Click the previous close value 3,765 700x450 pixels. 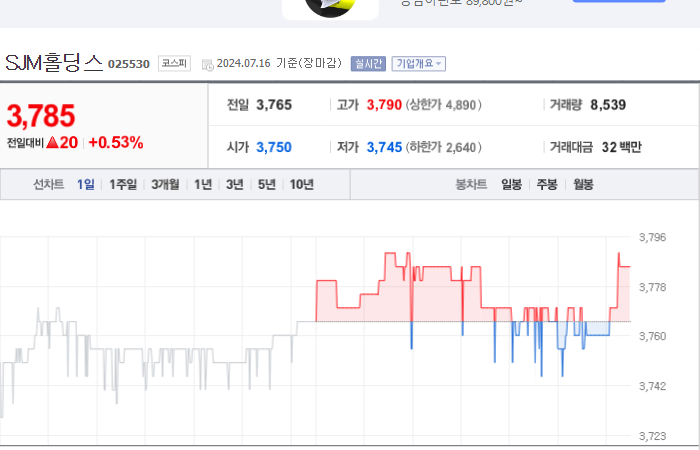click(x=274, y=105)
